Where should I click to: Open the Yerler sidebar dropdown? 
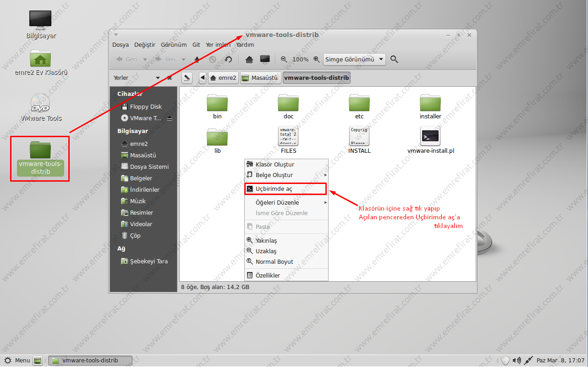(158, 78)
